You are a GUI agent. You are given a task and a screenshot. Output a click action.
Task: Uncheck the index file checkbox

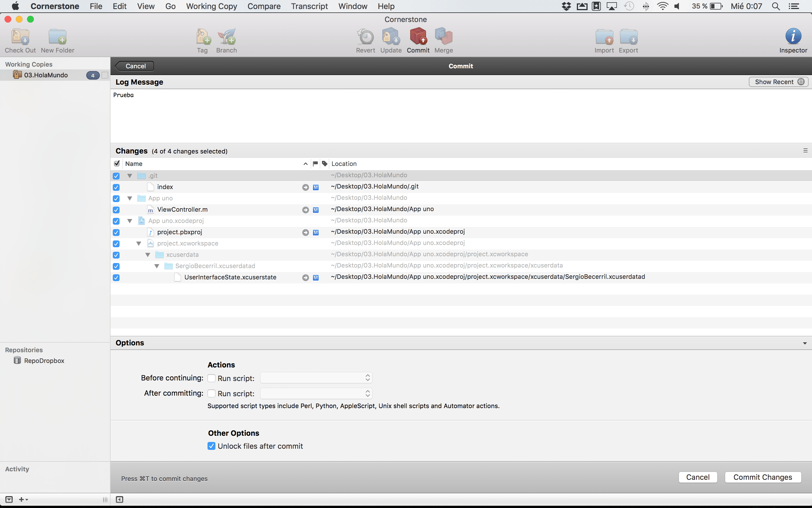click(x=116, y=187)
